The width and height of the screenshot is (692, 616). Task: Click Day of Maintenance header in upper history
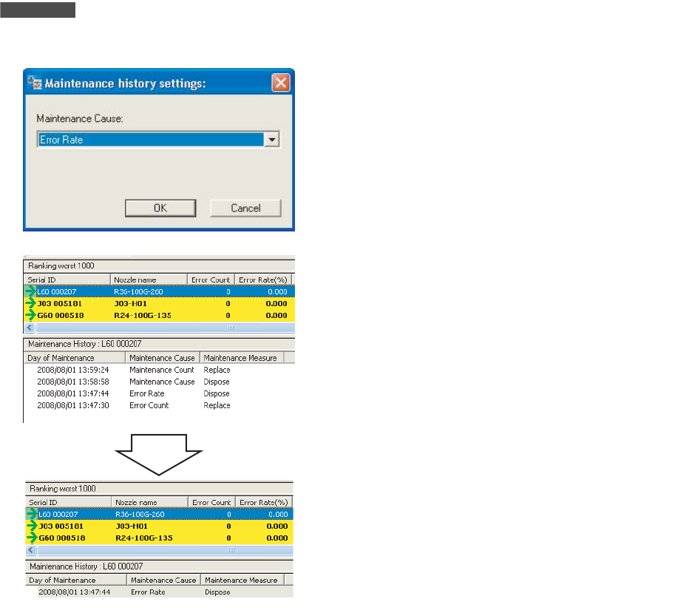pos(75,358)
